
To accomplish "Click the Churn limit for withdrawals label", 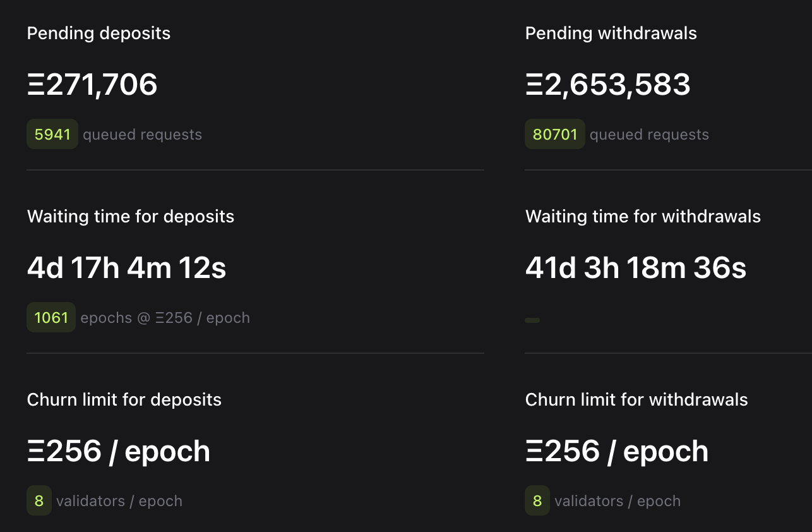I will tap(636, 400).
